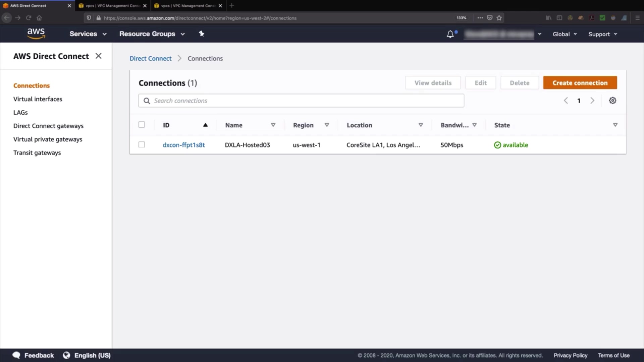Viewport: 644px width, 362px height.
Task: Open the Support dropdown menu
Action: tap(602, 34)
